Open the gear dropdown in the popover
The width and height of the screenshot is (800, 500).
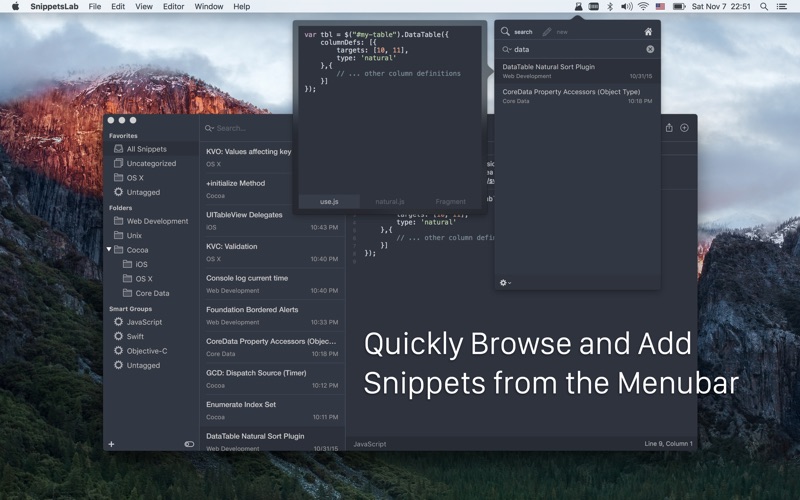coord(505,283)
